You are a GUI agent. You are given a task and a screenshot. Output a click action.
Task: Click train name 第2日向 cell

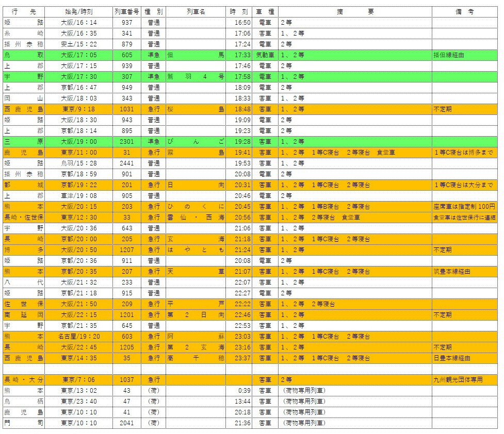click(196, 315)
